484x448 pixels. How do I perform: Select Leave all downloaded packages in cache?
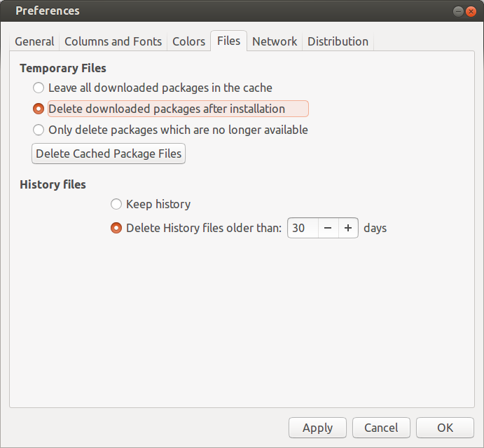click(x=39, y=88)
